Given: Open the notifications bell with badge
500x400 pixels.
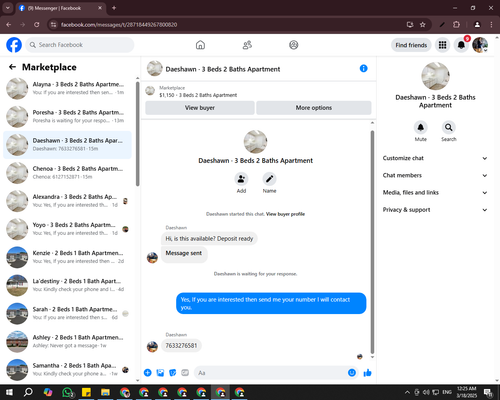Looking at the screenshot, I should coord(461,45).
